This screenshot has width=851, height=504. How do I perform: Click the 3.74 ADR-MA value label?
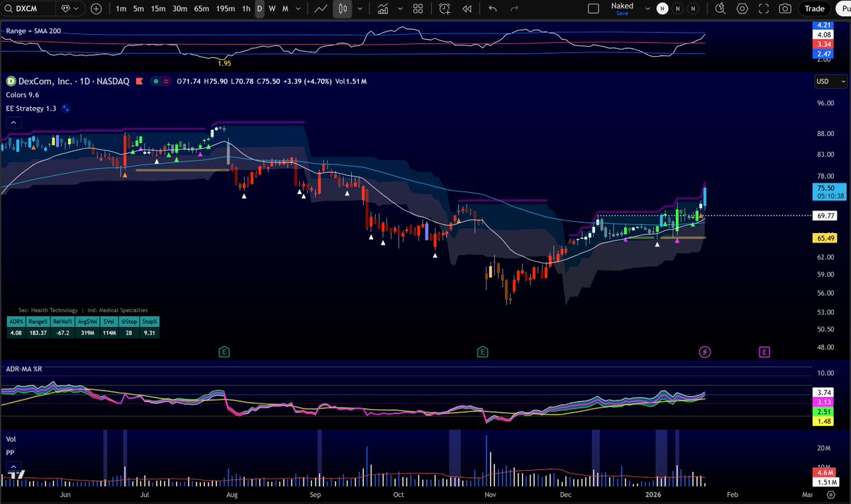(x=824, y=392)
